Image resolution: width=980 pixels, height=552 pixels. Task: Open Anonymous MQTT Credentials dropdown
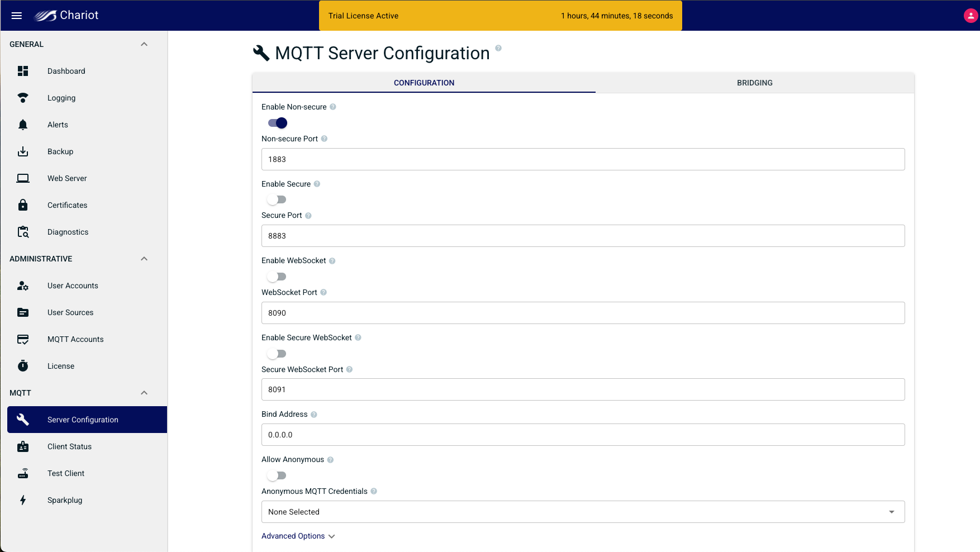click(583, 512)
